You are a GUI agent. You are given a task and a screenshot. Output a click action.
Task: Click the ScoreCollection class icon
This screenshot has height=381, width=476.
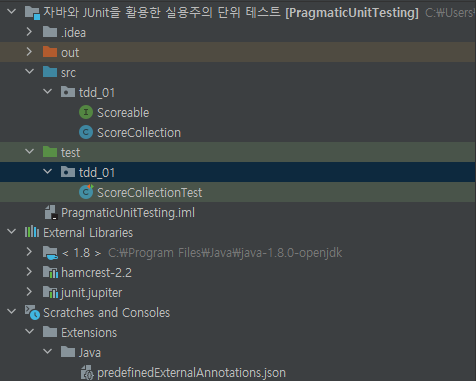tap(86, 132)
